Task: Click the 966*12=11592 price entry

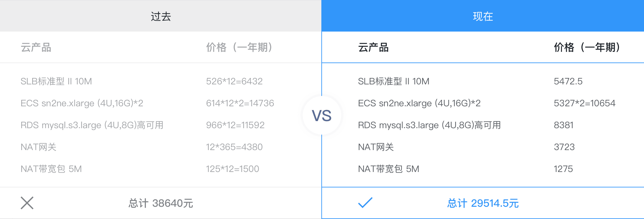Action: point(235,125)
